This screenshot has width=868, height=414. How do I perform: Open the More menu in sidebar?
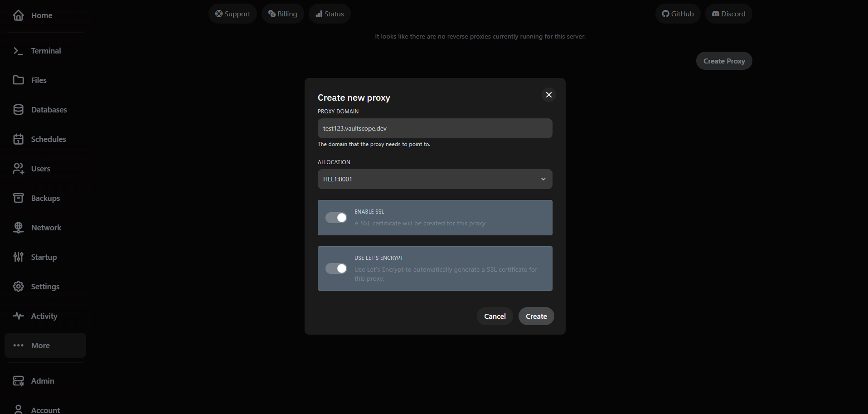click(40, 345)
